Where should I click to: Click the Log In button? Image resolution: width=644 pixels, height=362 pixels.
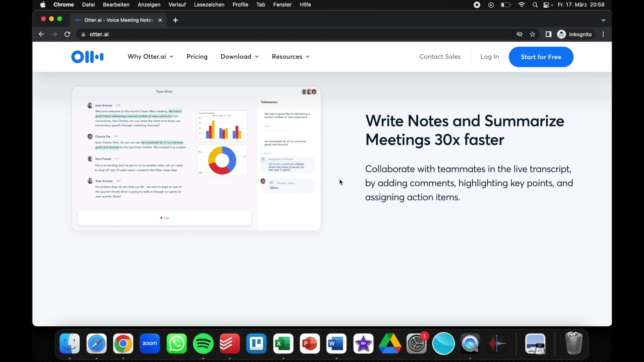(490, 57)
